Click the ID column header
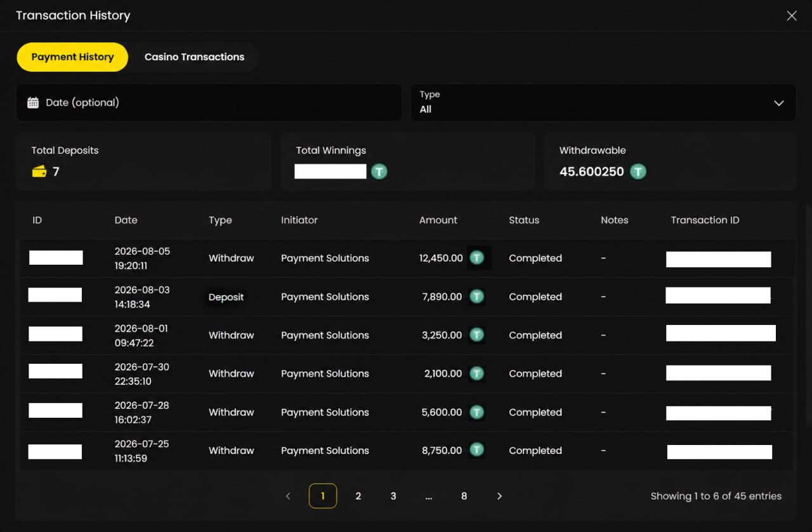This screenshot has width=812, height=532. [37, 220]
